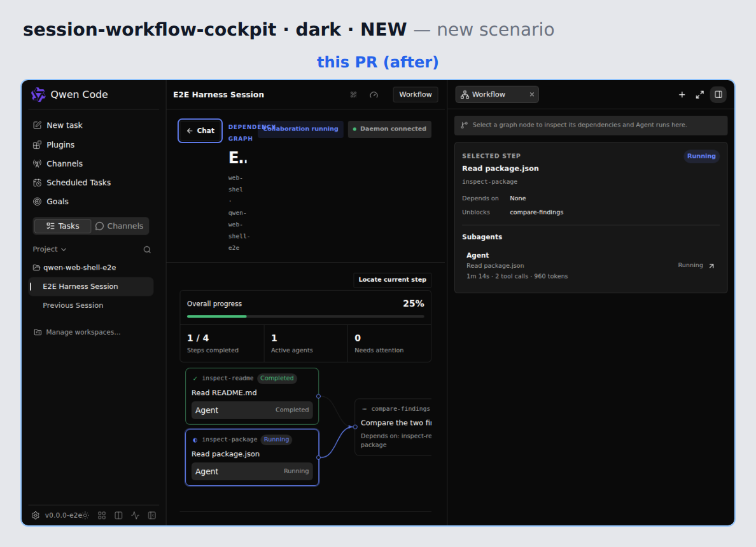756x547 pixels.
Task: Click the Daemon connected status badge
Action: pos(389,129)
